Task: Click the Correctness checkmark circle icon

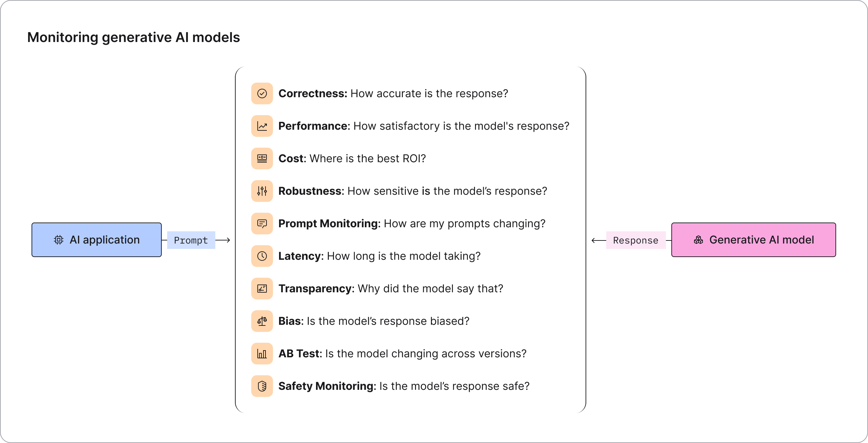Action: click(262, 93)
